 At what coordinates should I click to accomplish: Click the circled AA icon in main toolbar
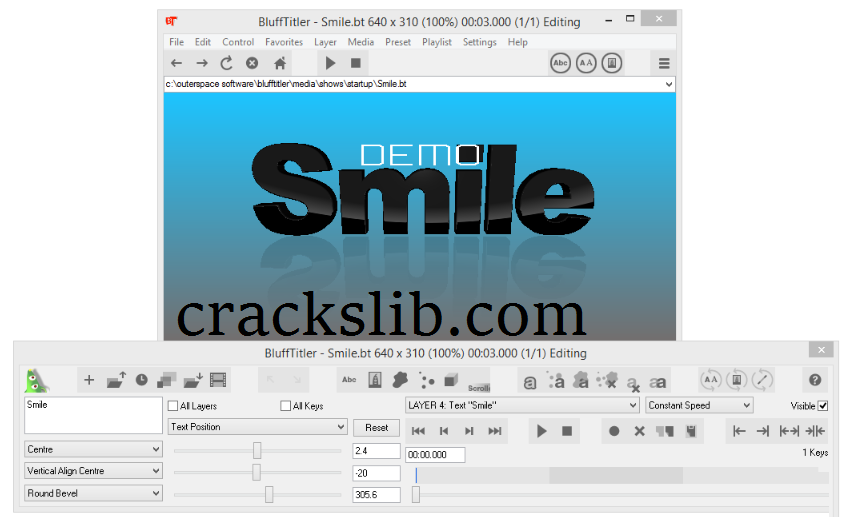(586, 63)
